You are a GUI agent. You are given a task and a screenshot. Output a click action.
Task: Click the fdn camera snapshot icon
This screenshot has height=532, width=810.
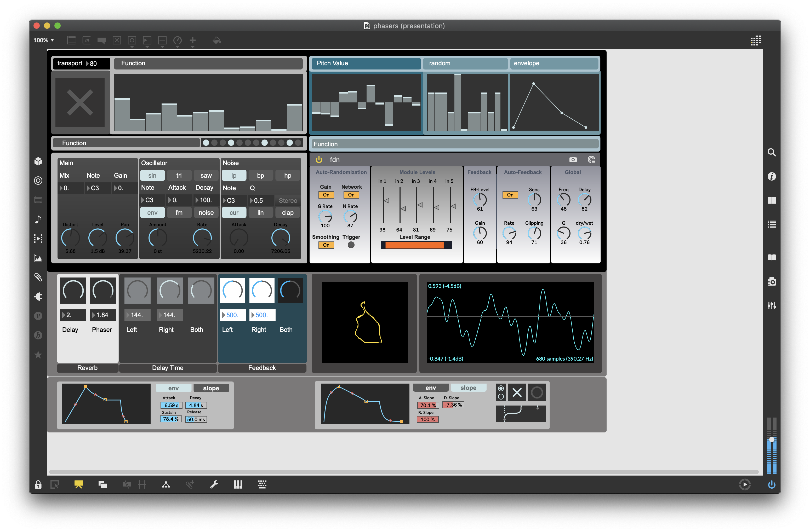(573, 160)
